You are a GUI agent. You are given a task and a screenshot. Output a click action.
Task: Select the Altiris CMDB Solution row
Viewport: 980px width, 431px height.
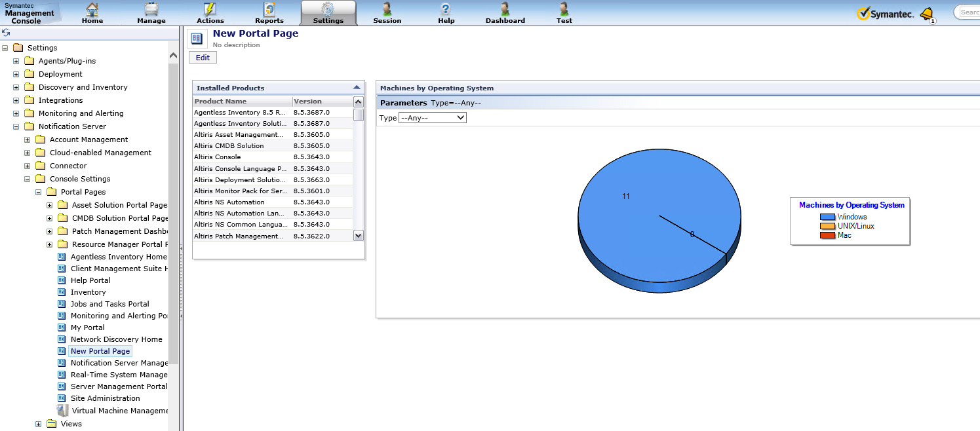[229, 146]
